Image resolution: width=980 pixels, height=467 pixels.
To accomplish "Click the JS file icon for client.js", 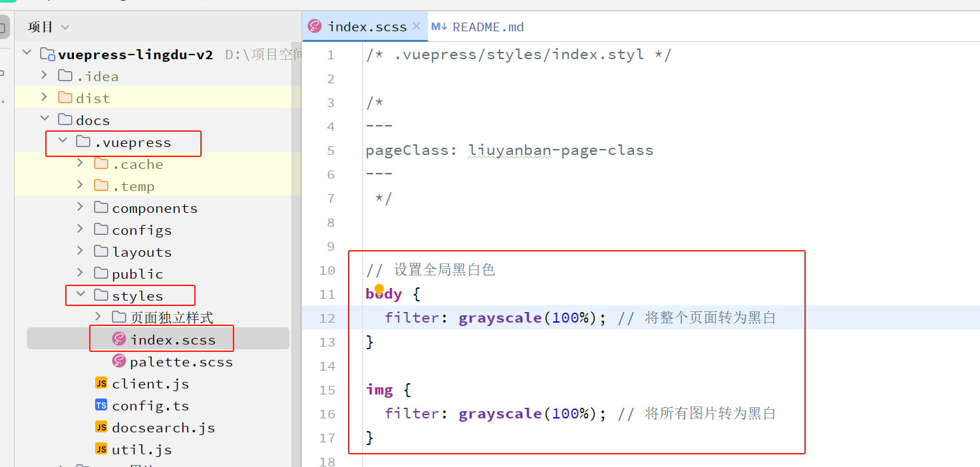I will coord(101,383).
